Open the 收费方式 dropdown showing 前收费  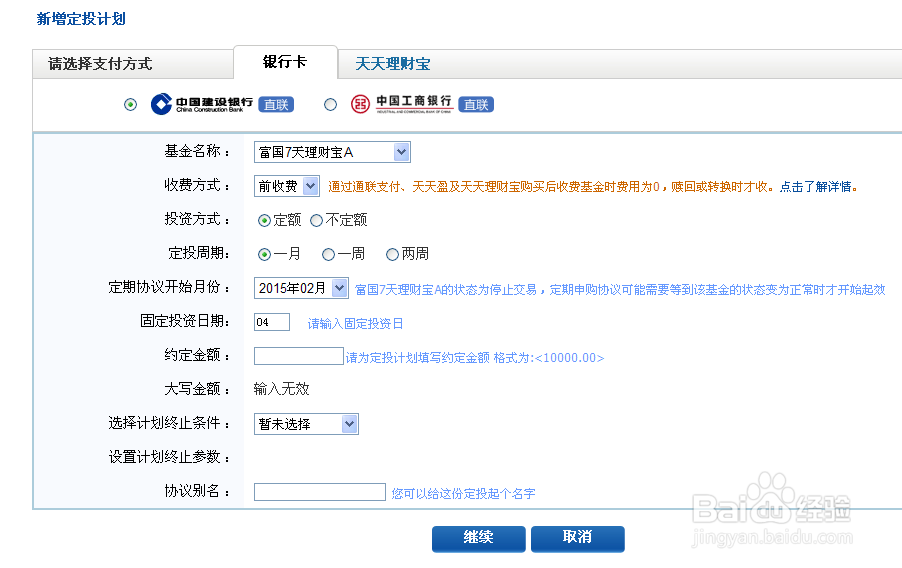tap(286, 186)
